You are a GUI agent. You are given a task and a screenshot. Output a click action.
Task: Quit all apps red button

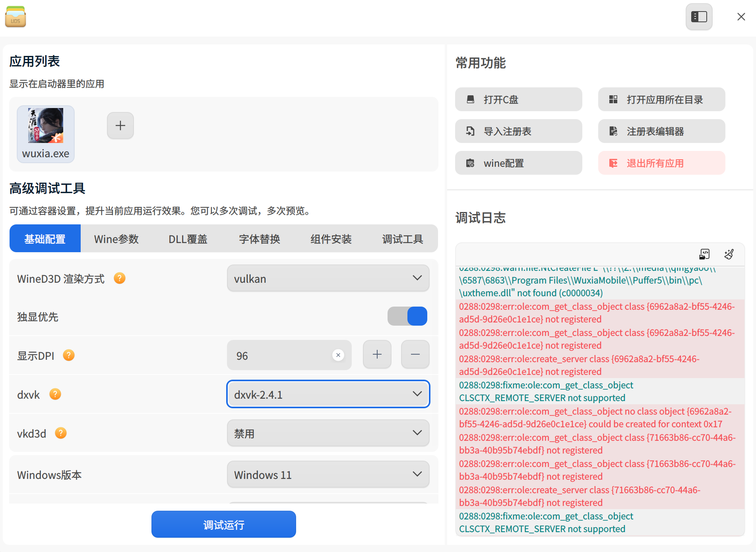661,163
